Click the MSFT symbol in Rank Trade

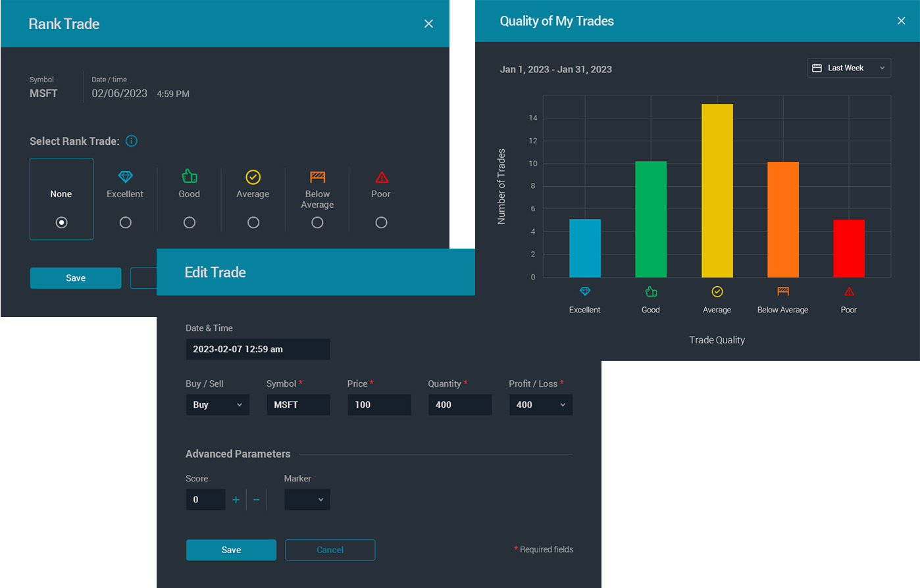pos(43,93)
